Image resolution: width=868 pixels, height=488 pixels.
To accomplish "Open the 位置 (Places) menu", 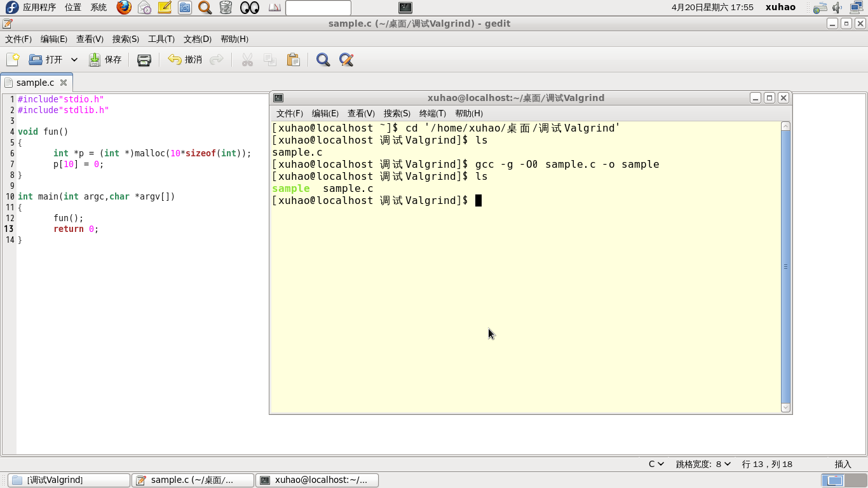I will tap(73, 8).
